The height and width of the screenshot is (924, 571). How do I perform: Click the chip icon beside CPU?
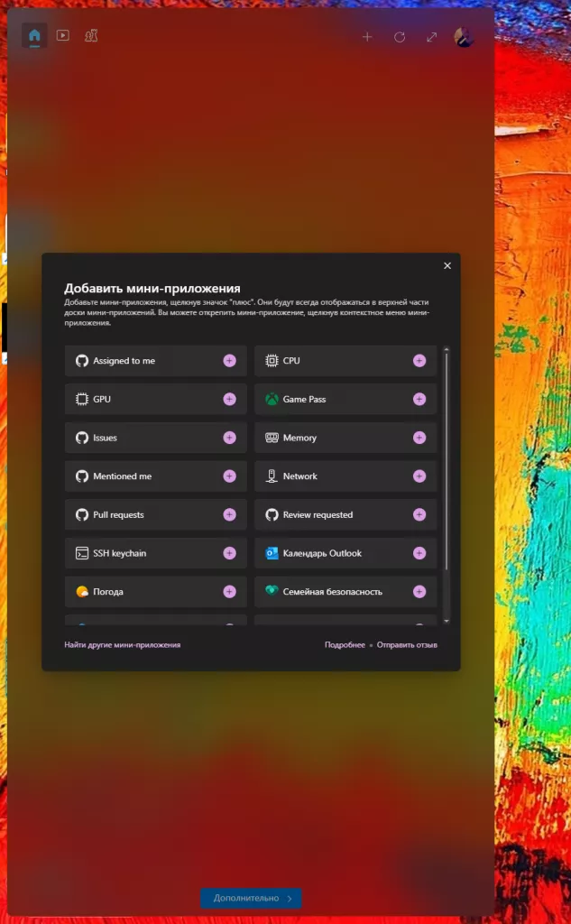272,361
